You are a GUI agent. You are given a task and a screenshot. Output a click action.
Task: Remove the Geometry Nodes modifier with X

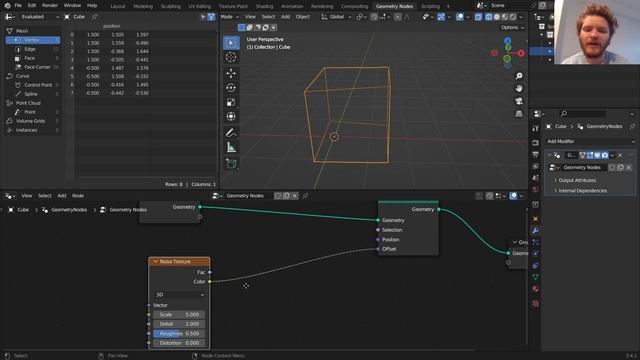(x=620, y=155)
